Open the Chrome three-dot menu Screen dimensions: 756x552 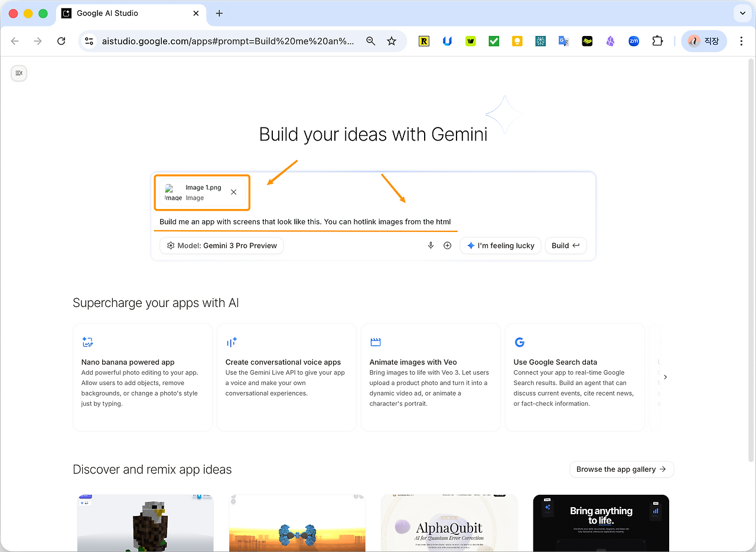pos(741,41)
